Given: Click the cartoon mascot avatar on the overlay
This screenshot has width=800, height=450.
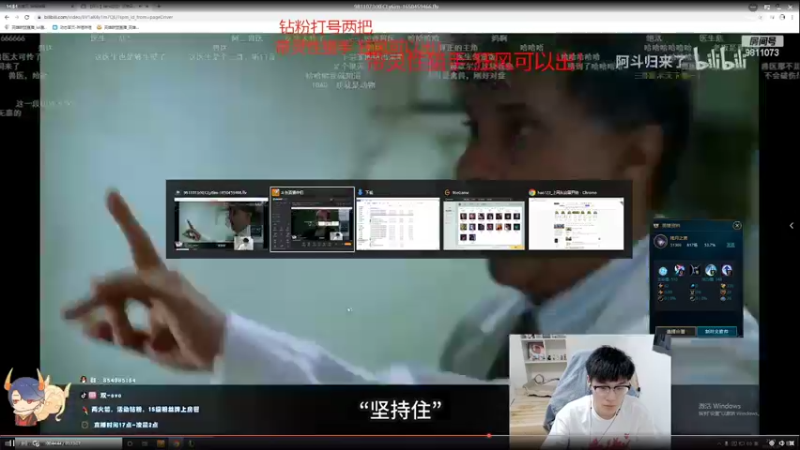Looking at the screenshot, I should click(36, 399).
